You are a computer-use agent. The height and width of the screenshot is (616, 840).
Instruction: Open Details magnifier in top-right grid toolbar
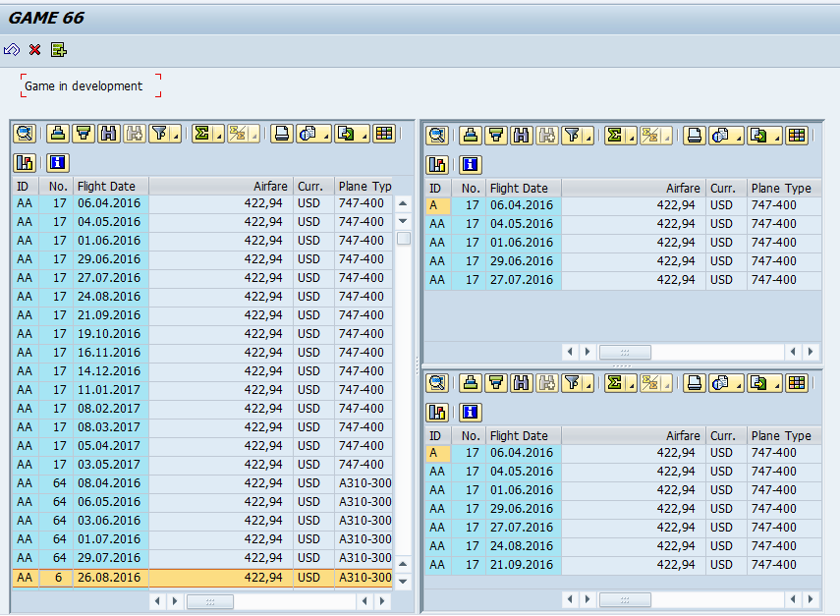coord(437,136)
